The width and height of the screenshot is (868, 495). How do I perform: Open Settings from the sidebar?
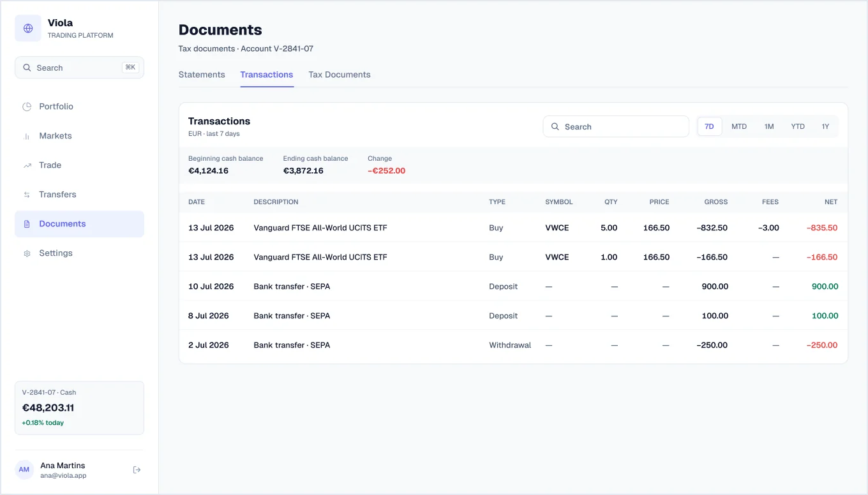[x=79, y=253]
